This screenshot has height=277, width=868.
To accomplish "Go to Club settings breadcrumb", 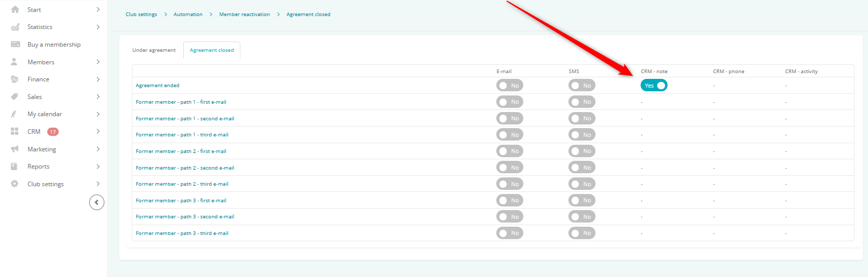I will [x=141, y=15].
